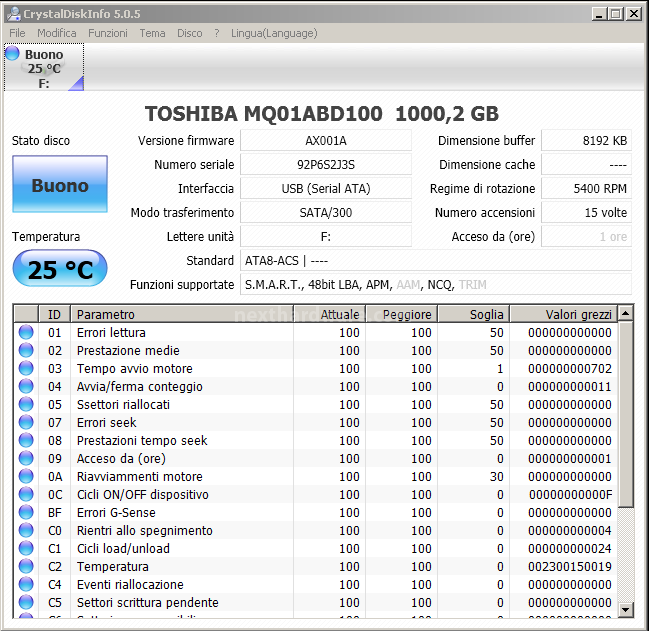Image resolution: width=649 pixels, height=631 pixels.
Task: Sort by the ID column header
Action: pos(54,314)
